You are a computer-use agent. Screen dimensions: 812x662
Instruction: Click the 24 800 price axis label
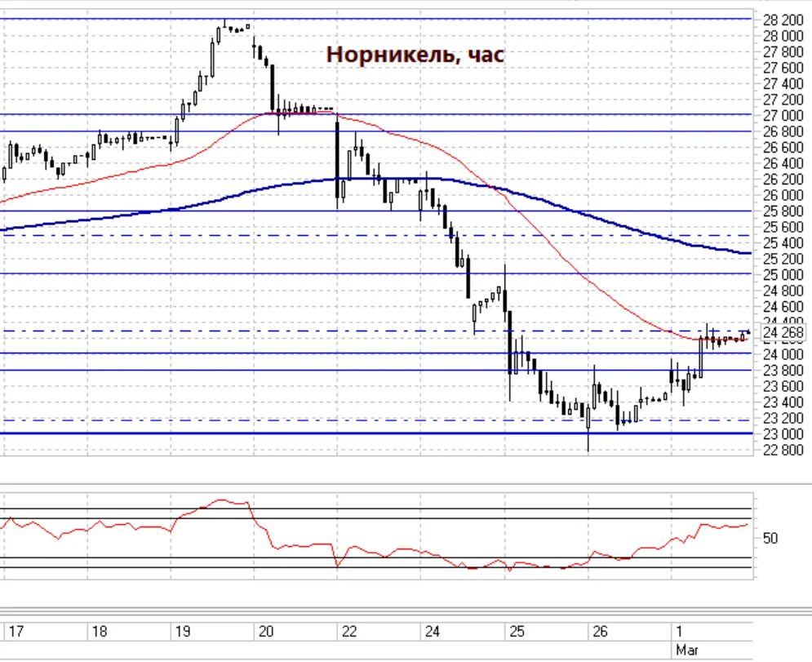pos(783,291)
